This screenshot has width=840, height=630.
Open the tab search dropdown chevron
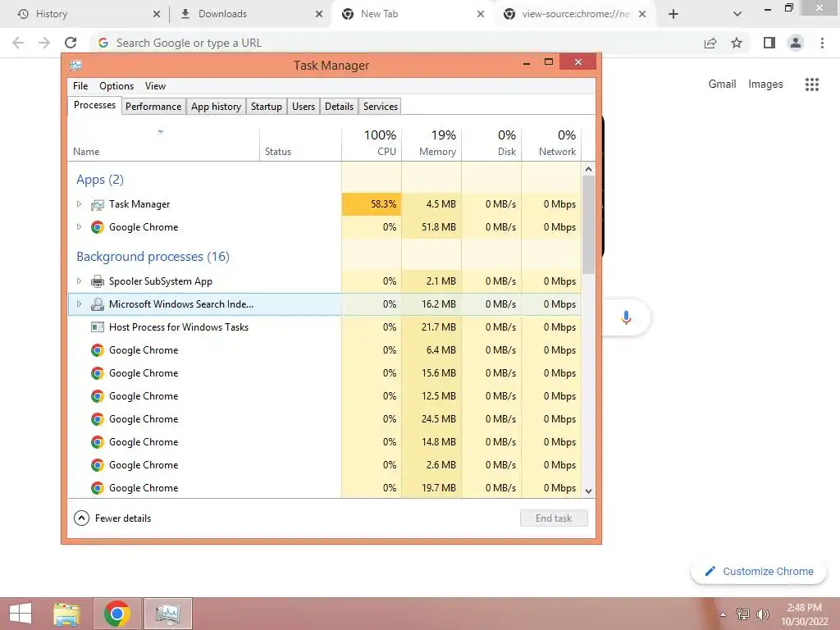737,14
